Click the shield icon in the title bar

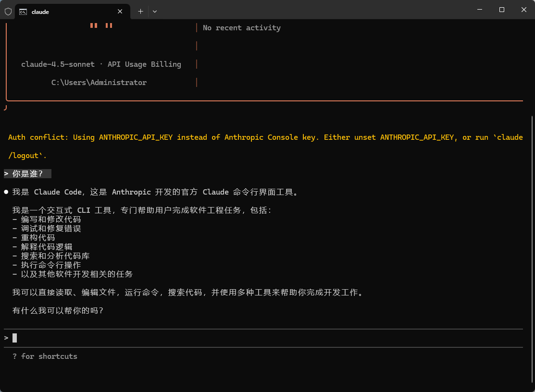pyautogui.click(x=8, y=12)
